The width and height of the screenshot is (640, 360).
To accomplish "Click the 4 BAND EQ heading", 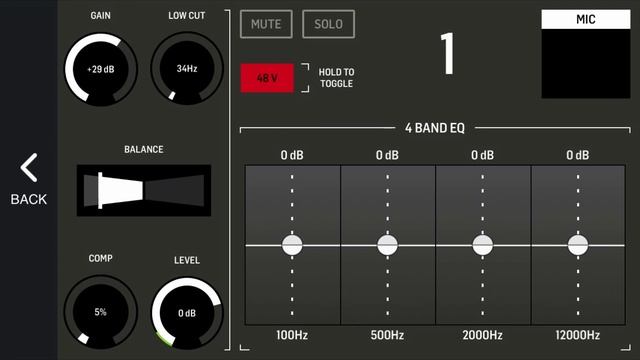I will pyautogui.click(x=435, y=128).
